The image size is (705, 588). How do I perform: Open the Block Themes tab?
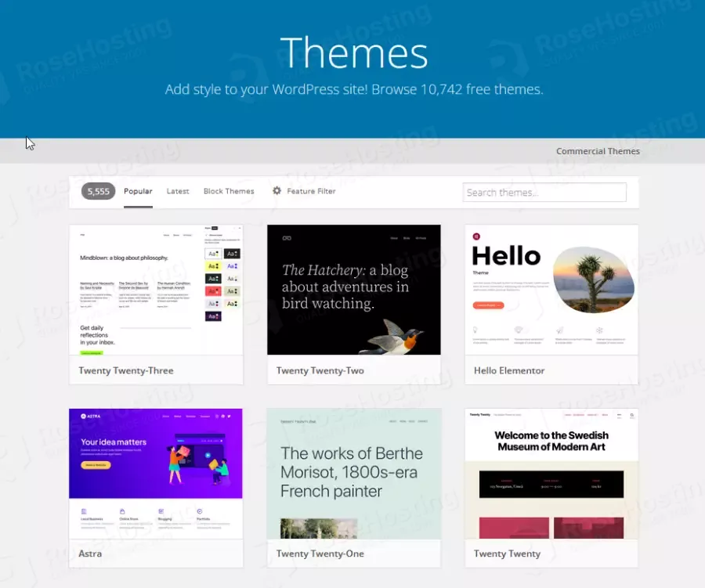[229, 191]
